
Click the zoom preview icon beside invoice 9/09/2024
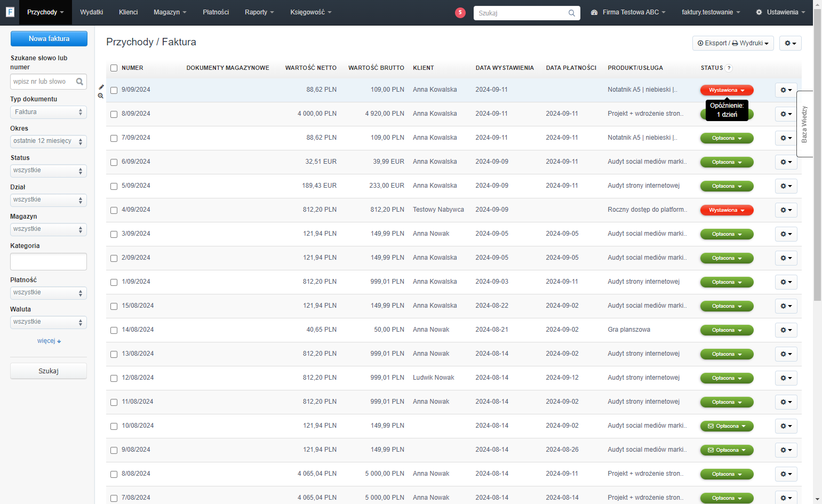point(101,96)
